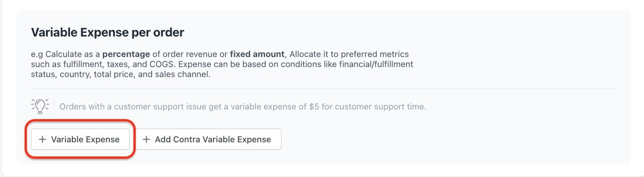Click the plus icon beside Variable Expense
Image resolution: width=644 pixels, height=177 pixels.
point(43,140)
